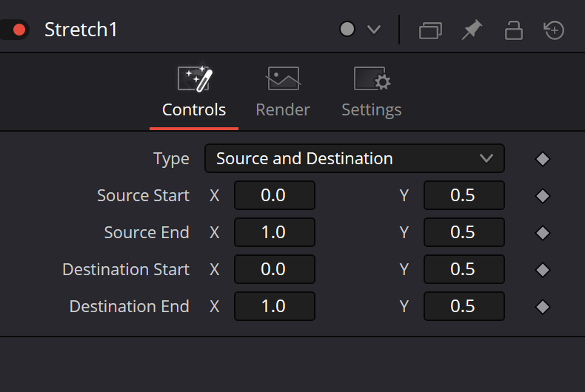The height and width of the screenshot is (392, 585).
Task: Click the Destination Start label
Action: 126,269
